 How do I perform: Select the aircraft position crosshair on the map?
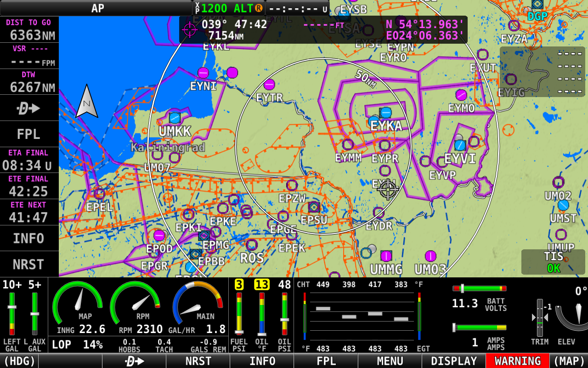tap(388, 189)
